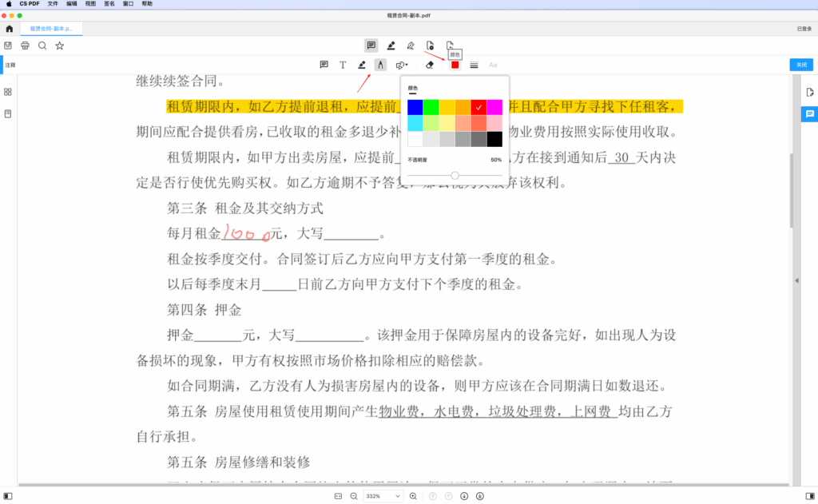Click the fit-width icon in bottom bar
Screen dimensions: 818x504
point(338,496)
